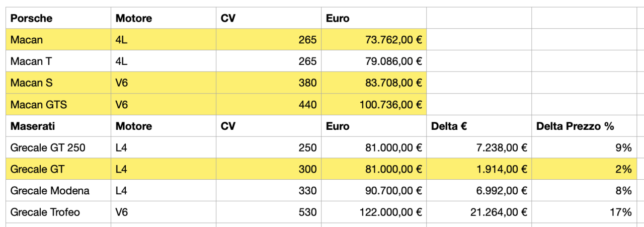
Task: Select the Grecale Modena cell
Action: click(x=58, y=191)
